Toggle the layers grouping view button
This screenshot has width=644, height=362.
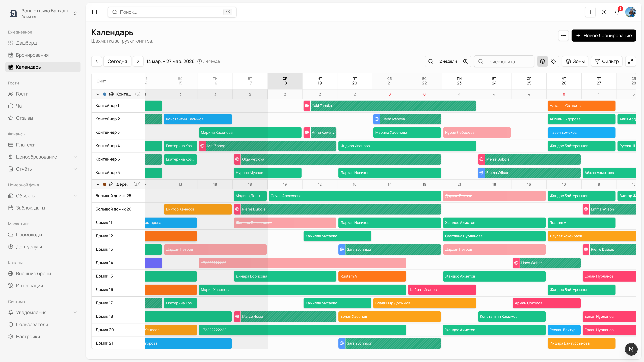tap(543, 62)
